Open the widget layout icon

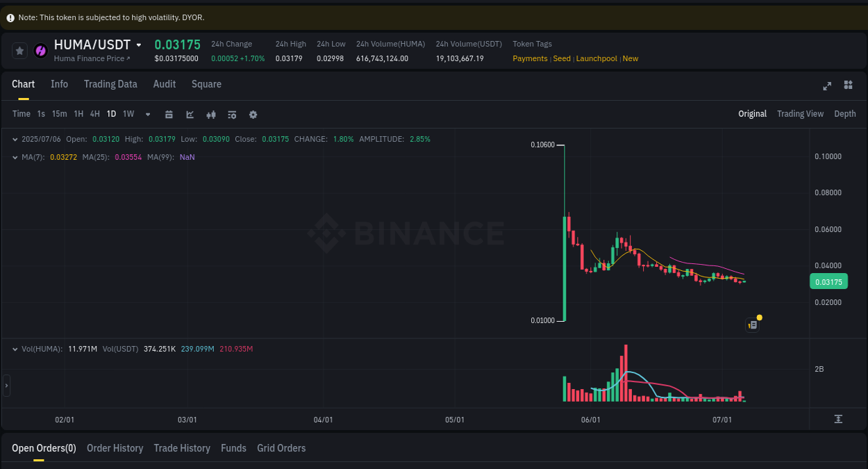(x=848, y=85)
